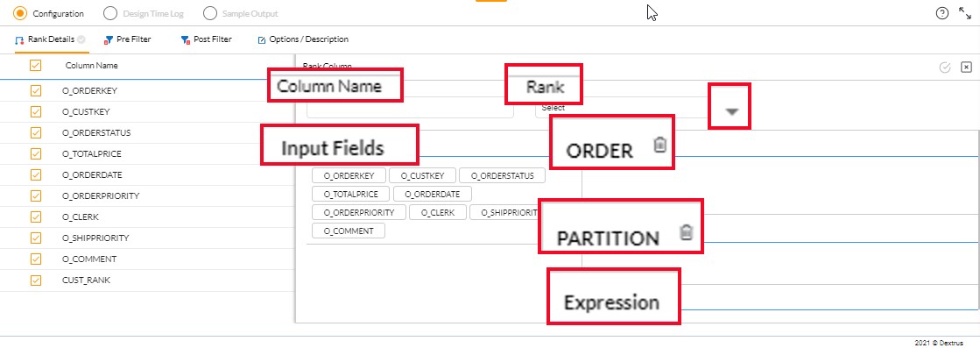This screenshot has width=980, height=348.
Task: Click the rank Column Name input field
Action: point(410,110)
